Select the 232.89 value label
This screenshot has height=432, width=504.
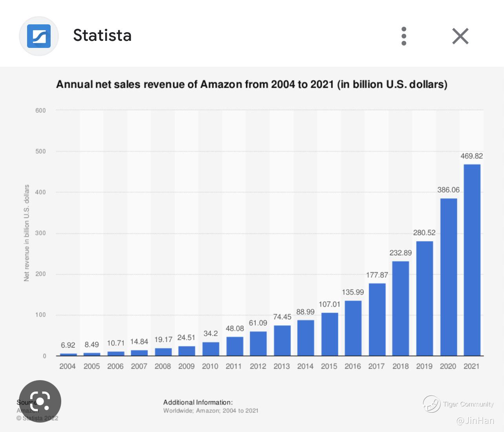[x=400, y=253]
